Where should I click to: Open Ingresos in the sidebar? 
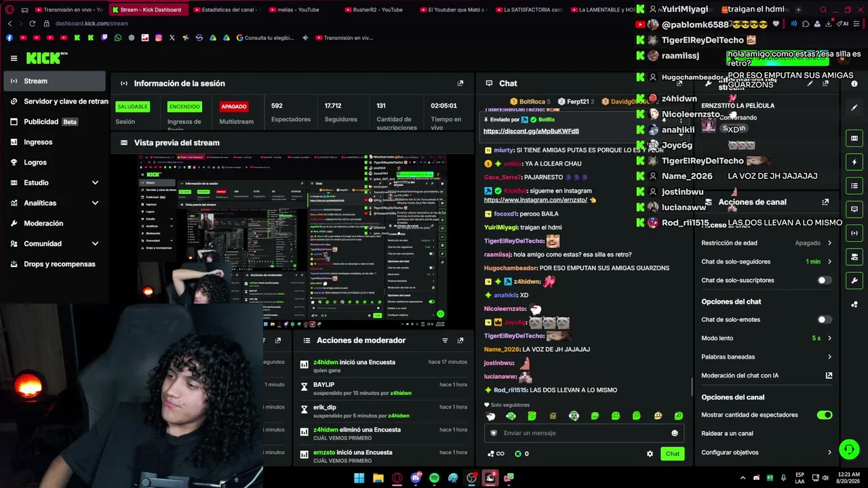click(53, 142)
